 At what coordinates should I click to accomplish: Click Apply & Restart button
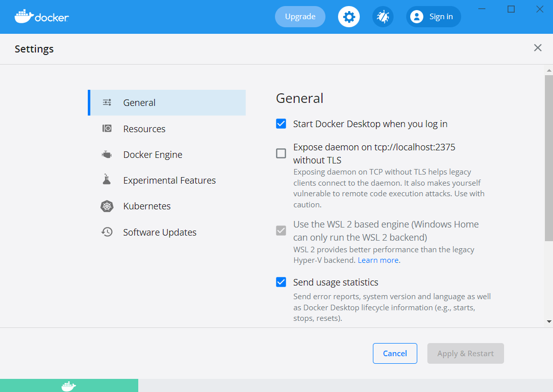click(x=466, y=353)
